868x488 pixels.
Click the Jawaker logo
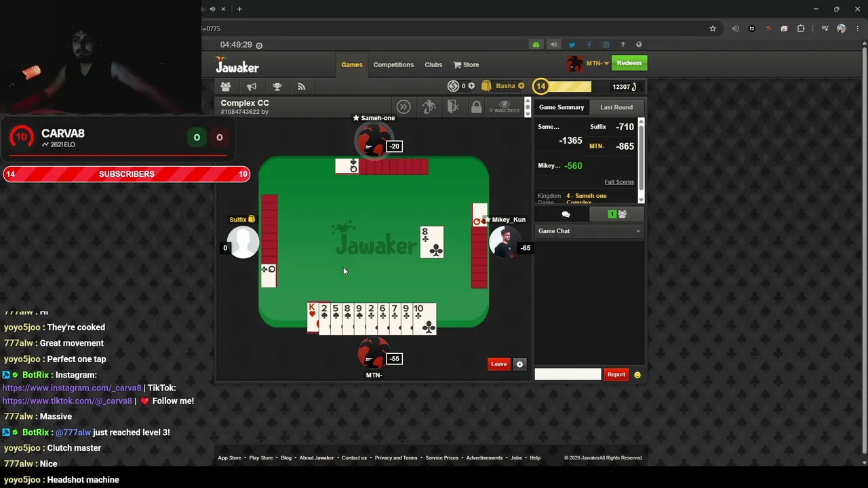pos(237,65)
